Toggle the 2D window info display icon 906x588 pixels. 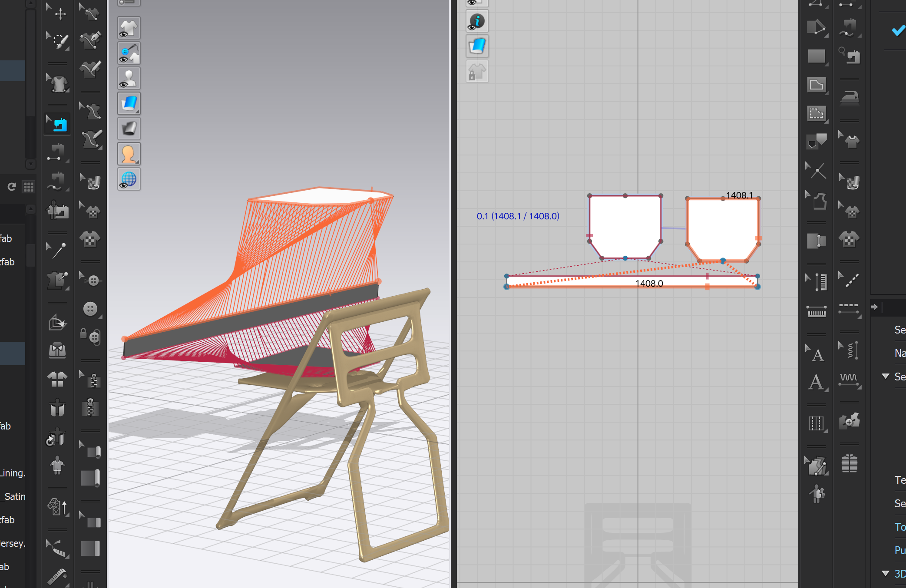click(477, 21)
